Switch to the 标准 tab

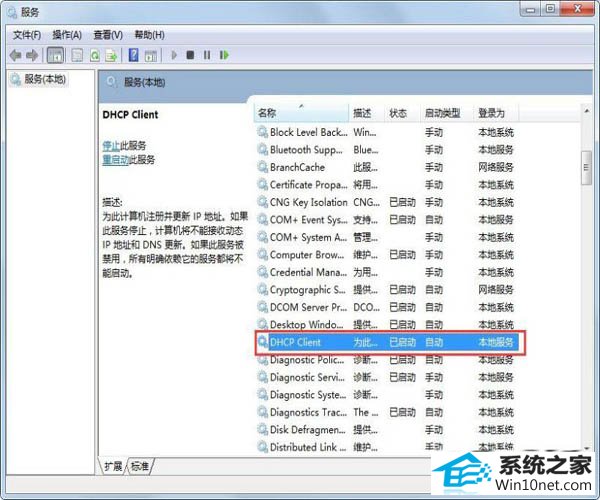[x=140, y=467]
